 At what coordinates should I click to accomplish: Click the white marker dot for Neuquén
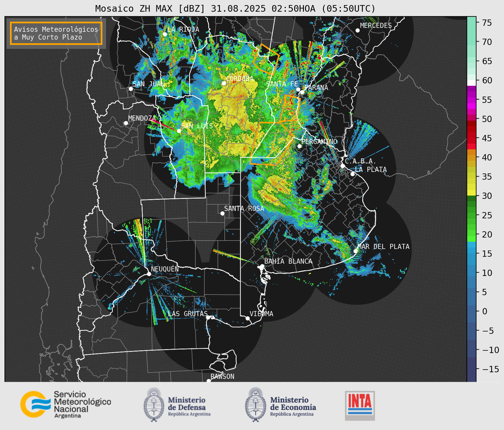(149, 274)
